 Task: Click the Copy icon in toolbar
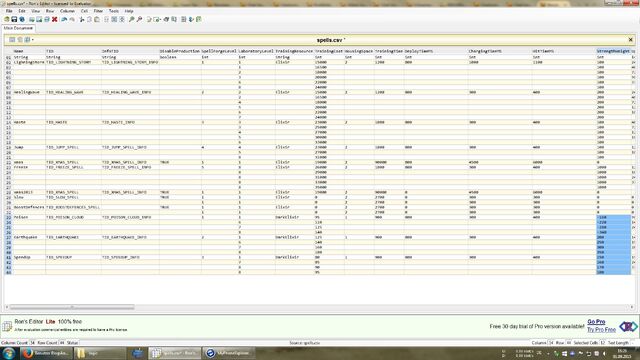89,19
